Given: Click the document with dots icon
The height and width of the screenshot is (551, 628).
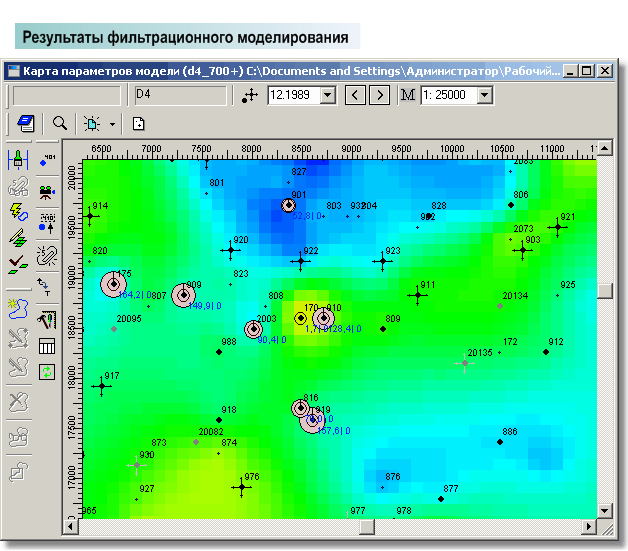Looking at the screenshot, I should pyautogui.click(x=139, y=124).
